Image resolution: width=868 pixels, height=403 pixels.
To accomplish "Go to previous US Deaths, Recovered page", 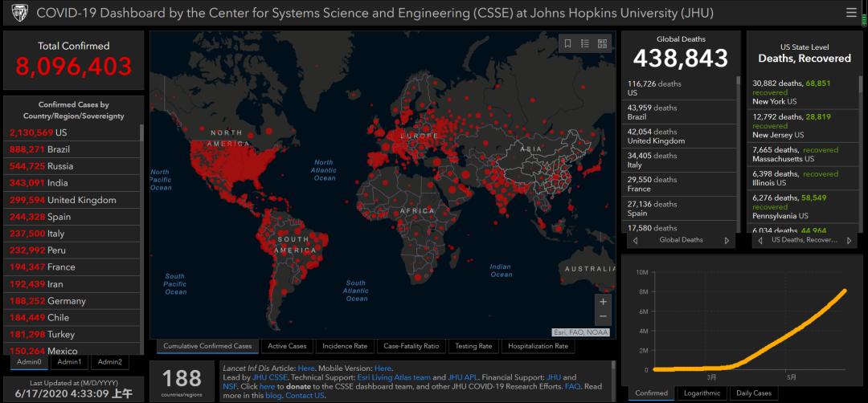I will point(760,241).
